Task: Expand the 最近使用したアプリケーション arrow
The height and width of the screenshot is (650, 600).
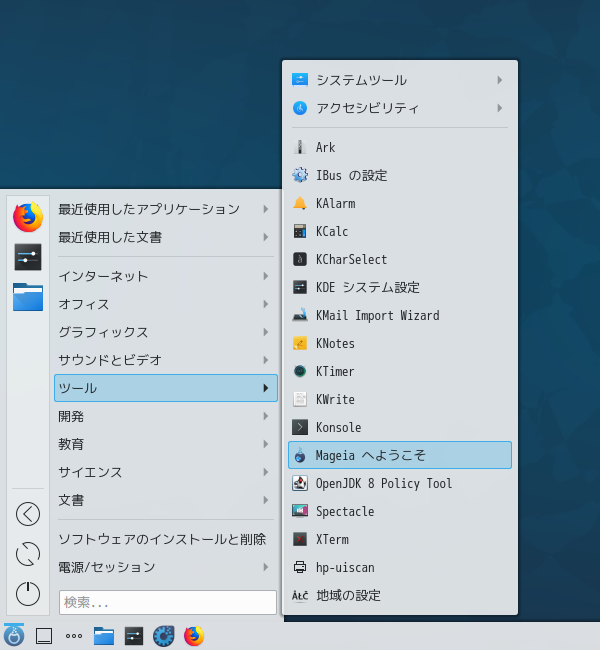Action: click(266, 209)
